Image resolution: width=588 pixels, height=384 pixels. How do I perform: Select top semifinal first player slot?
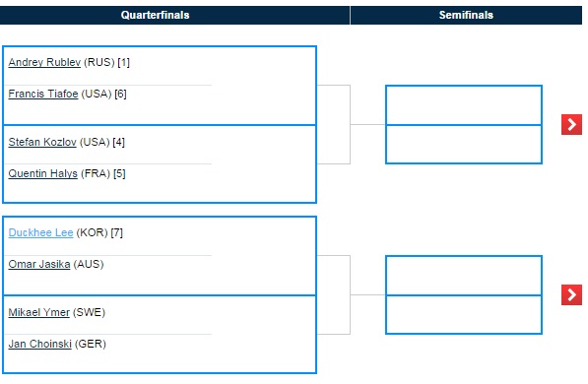tap(464, 105)
